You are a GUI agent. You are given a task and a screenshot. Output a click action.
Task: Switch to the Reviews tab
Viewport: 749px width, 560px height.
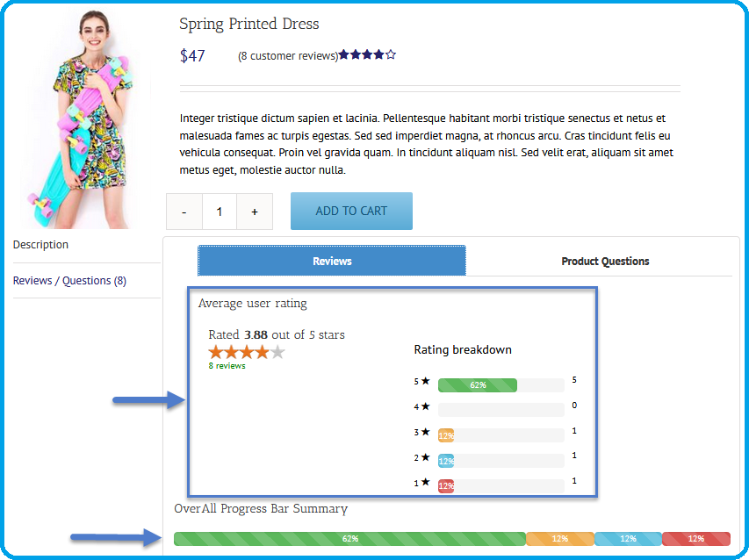(x=332, y=261)
